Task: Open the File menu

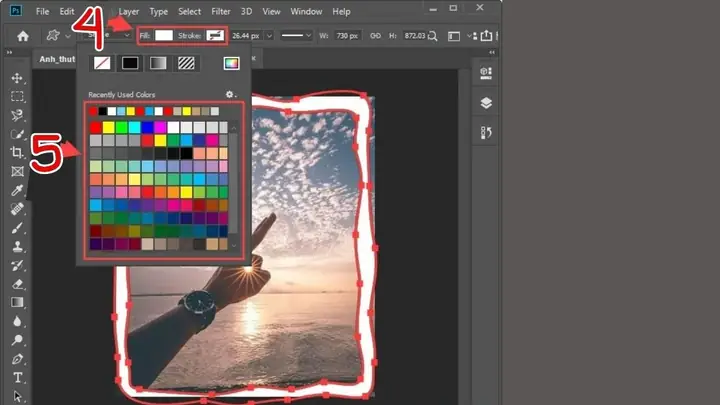Action: (42, 11)
